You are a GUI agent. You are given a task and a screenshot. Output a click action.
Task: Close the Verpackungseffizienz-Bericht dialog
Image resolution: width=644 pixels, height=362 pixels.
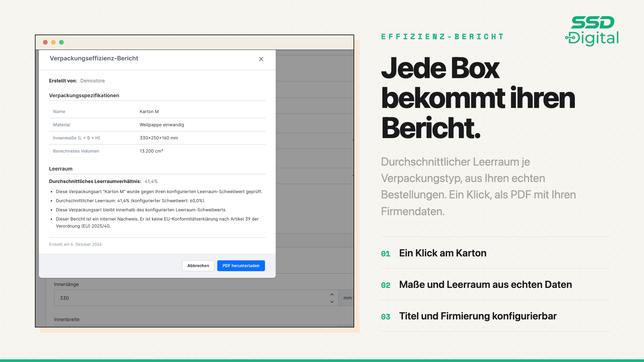261,59
